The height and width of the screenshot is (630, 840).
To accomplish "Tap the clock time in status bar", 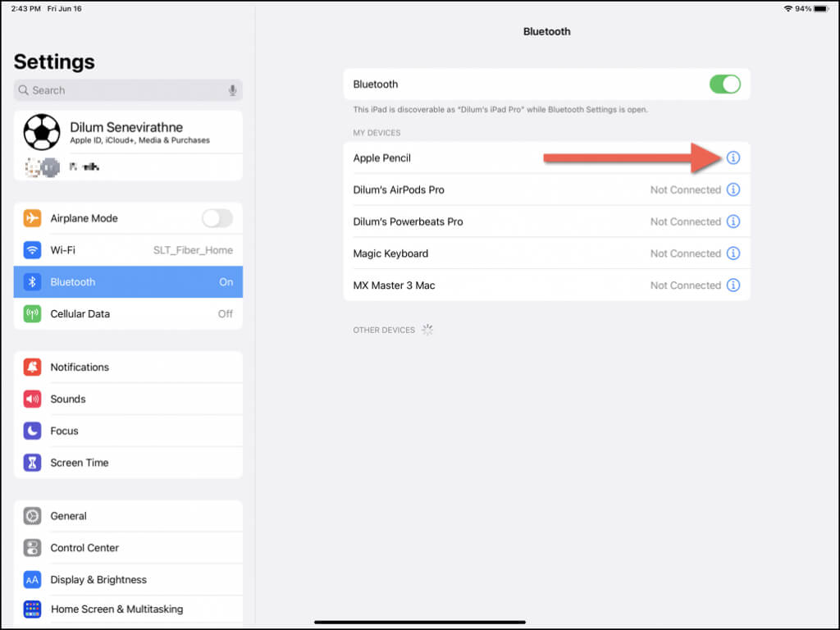I will [25, 8].
